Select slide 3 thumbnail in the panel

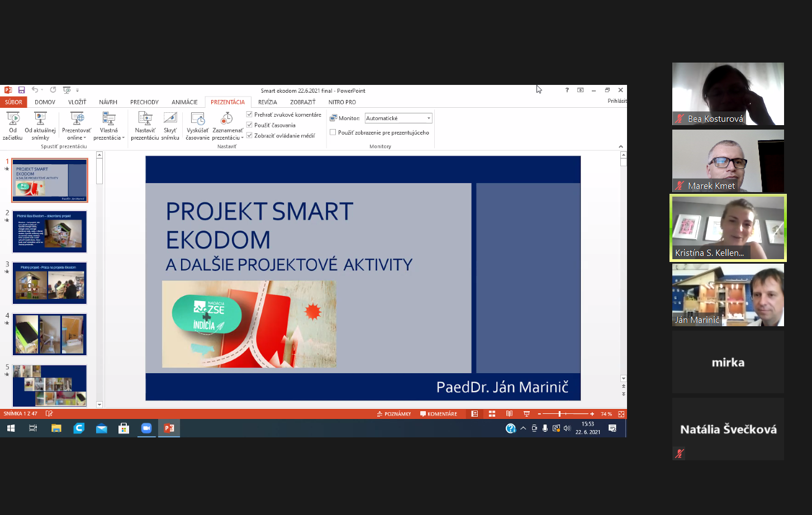[x=50, y=283]
